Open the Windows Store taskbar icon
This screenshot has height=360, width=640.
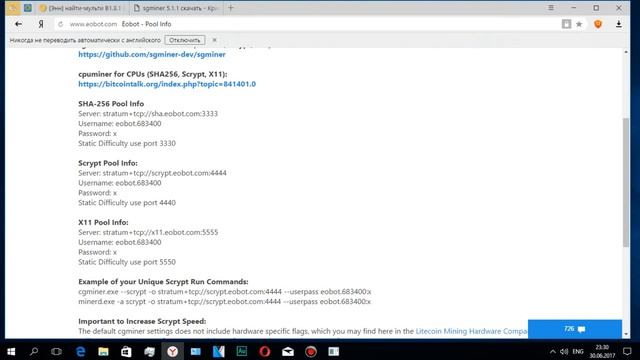(x=126, y=351)
